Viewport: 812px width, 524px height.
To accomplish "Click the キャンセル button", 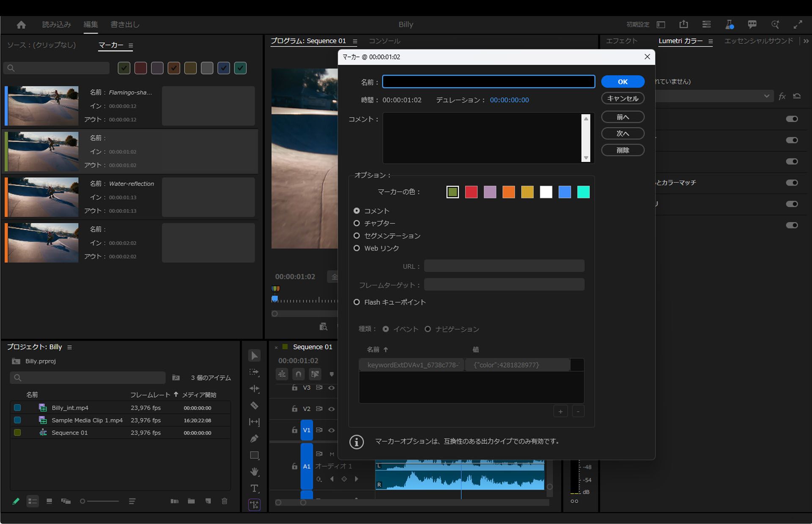I will (x=623, y=98).
